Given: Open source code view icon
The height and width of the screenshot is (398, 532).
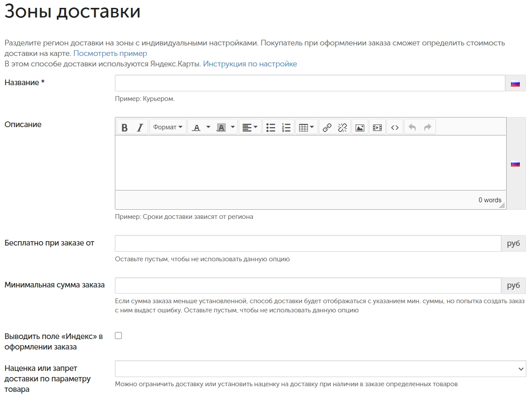Looking at the screenshot, I should [x=394, y=128].
